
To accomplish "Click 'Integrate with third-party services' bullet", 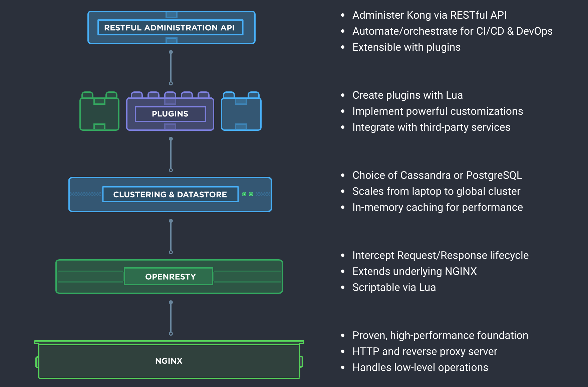I will pos(431,127).
